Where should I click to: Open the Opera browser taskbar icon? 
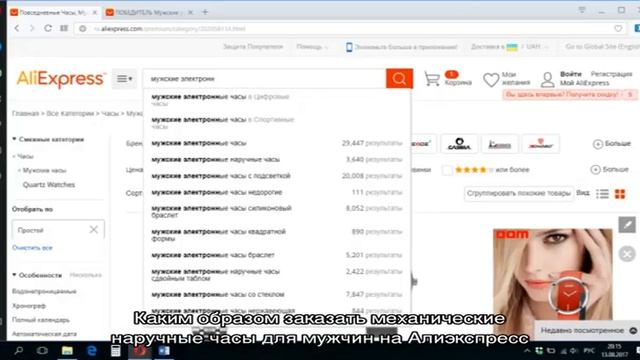tap(140, 351)
